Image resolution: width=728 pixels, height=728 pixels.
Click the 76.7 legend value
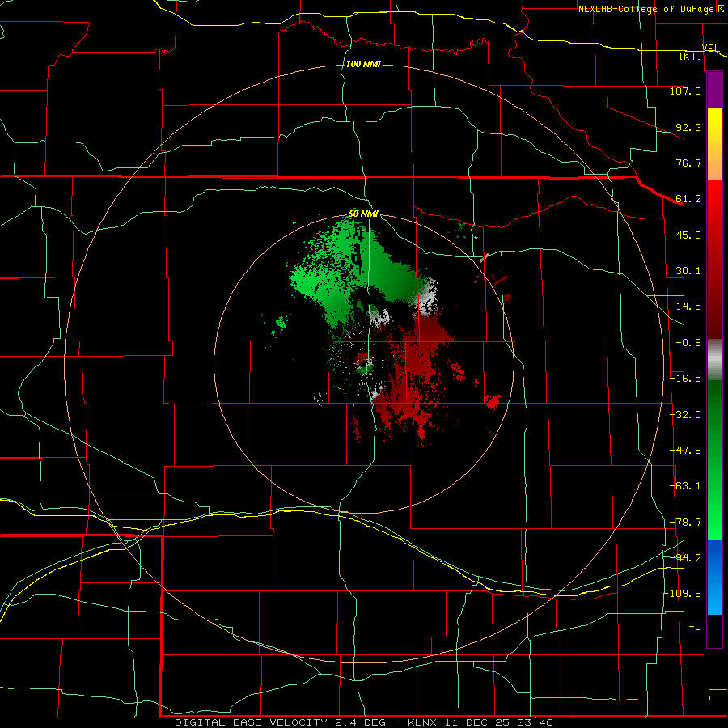point(688,163)
